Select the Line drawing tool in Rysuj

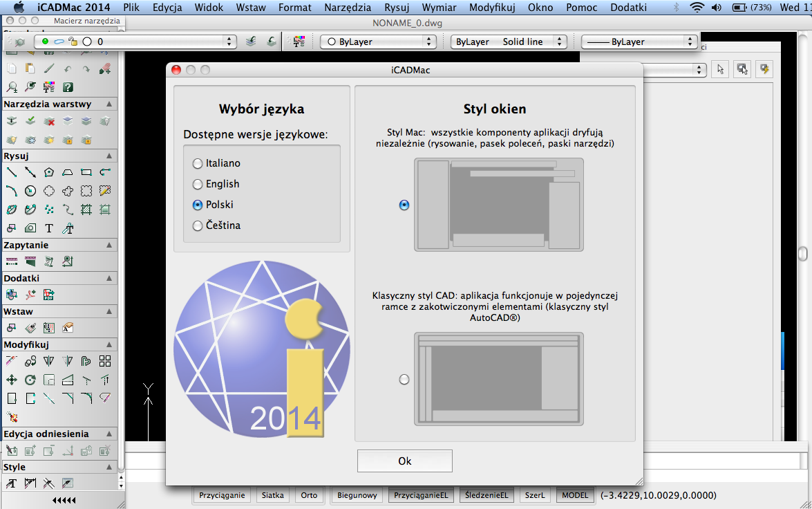(x=12, y=172)
